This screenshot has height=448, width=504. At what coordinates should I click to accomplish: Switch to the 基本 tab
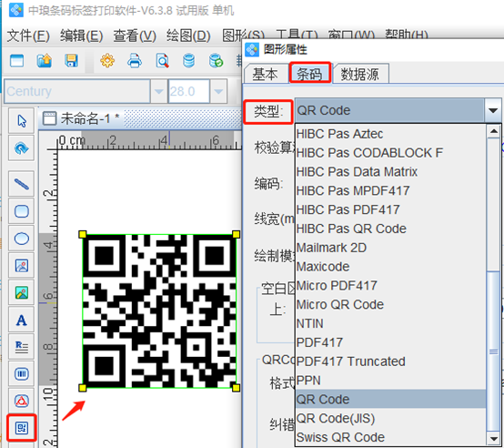pos(266,74)
